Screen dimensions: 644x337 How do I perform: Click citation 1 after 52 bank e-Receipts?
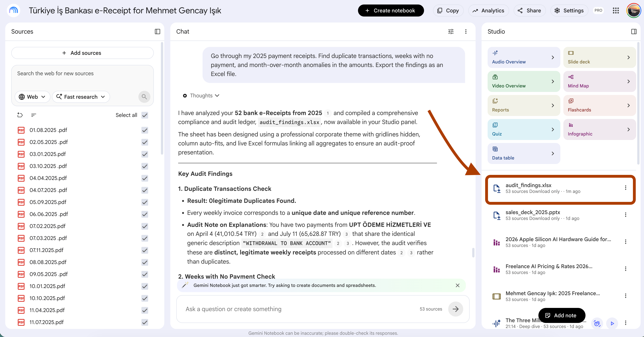pyautogui.click(x=327, y=113)
